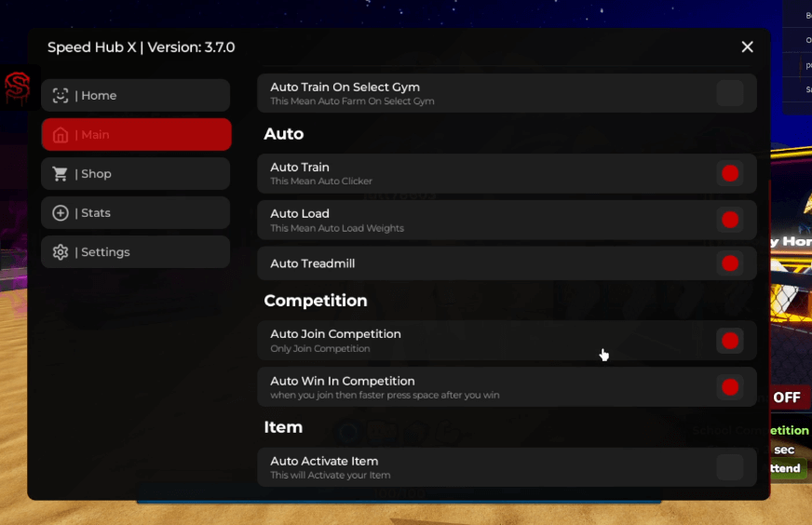Open the Home tab in sidebar
Image resolution: width=812 pixels, height=525 pixels.
pos(136,95)
